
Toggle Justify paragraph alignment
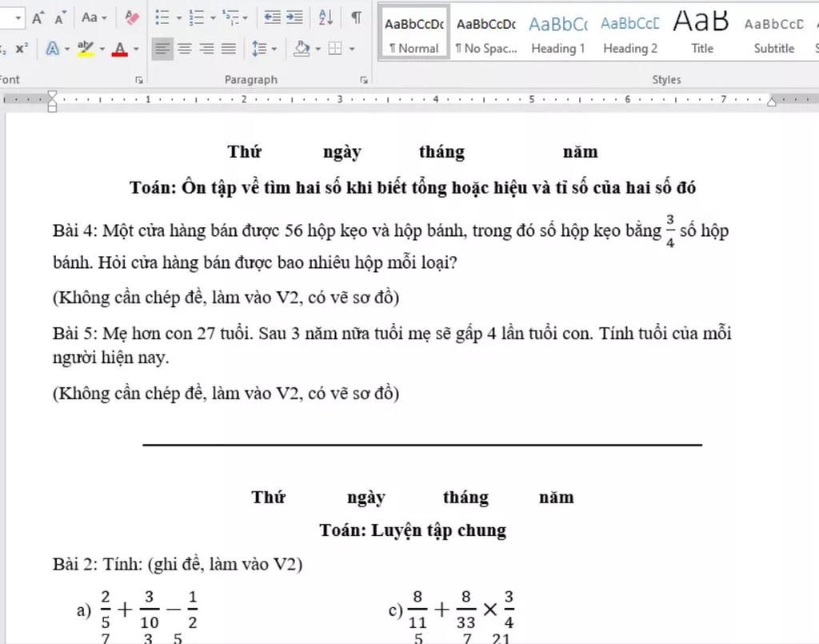click(x=229, y=49)
